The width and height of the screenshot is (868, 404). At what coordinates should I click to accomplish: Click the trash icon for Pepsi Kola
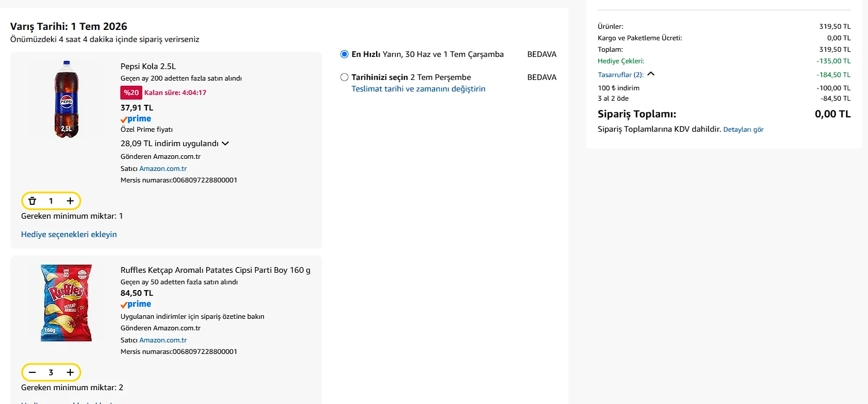[x=32, y=201]
